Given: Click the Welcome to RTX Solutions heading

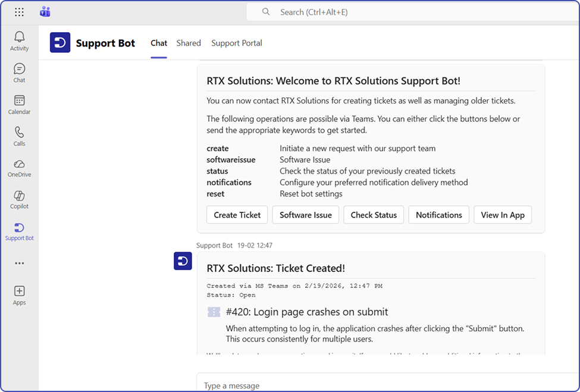Looking at the screenshot, I should (x=334, y=81).
